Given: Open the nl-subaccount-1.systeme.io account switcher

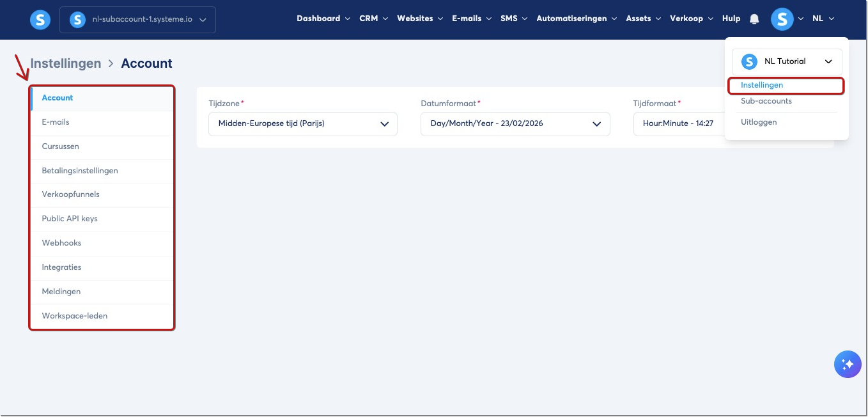Looking at the screenshot, I should [137, 20].
